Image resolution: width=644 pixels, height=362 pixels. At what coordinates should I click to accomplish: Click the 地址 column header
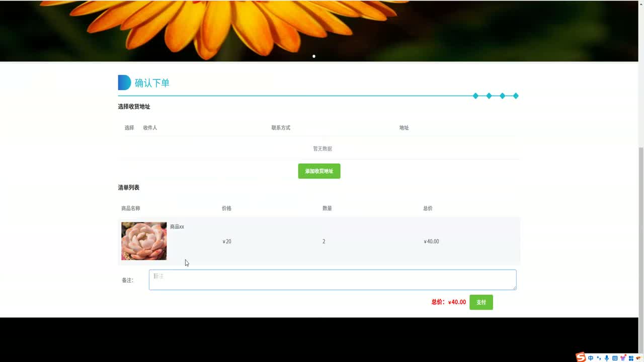(x=404, y=128)
